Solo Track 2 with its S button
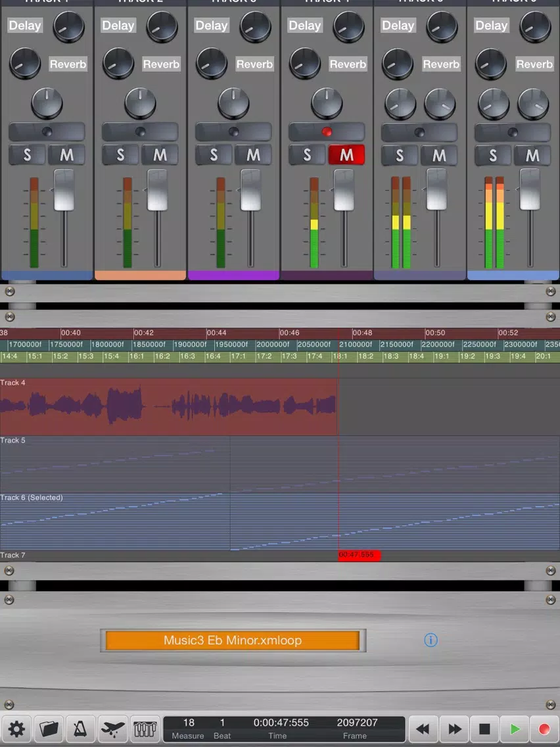The image size is (560, 747). tap(120, 155)
